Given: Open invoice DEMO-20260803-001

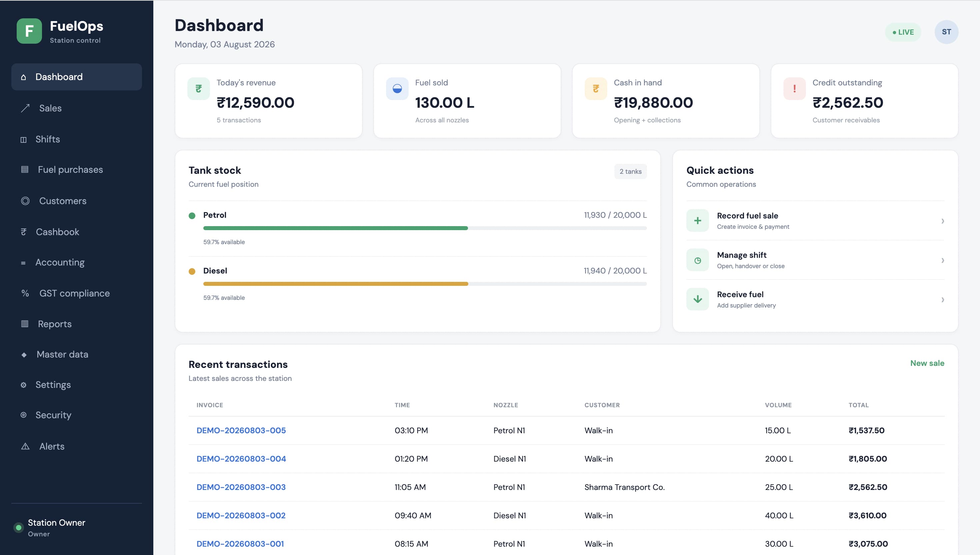Looking at the screenshot, I should click(240, 544).
